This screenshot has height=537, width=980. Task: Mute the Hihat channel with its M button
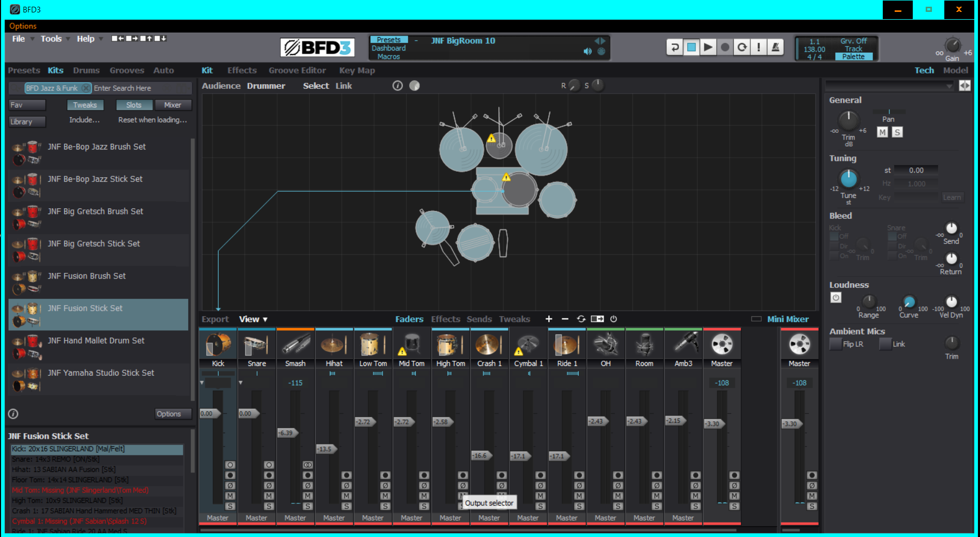pos(346,496)
